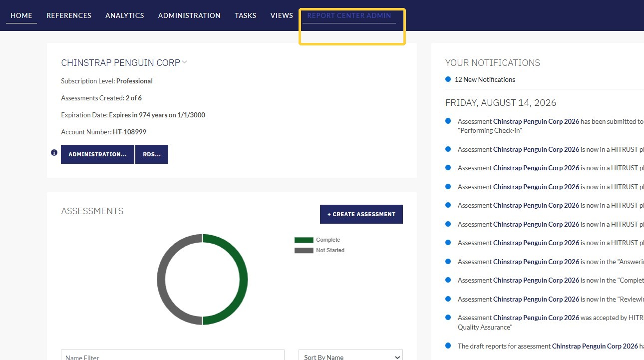644x360 pixels.
Task: Click the RDS... button
Action: (x=152, y=154)
